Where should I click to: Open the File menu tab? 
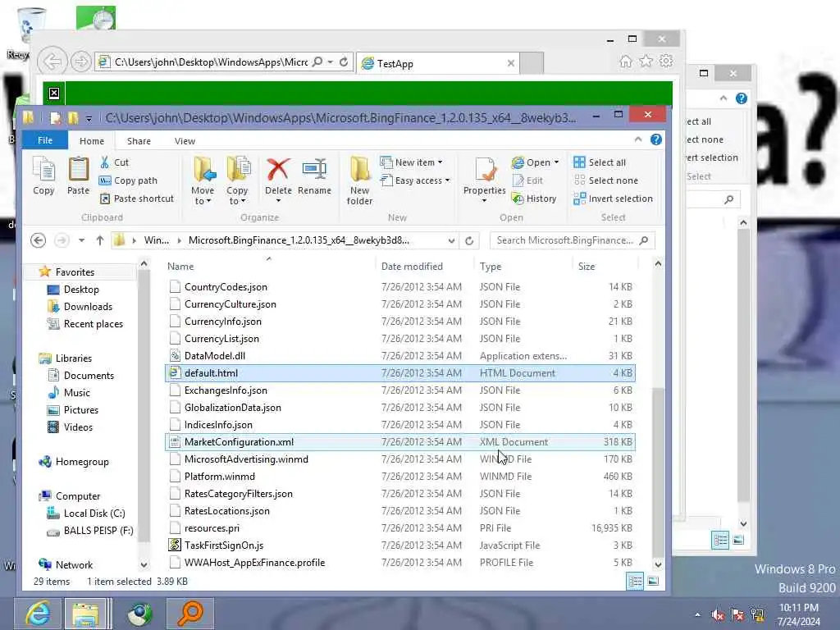45,140
